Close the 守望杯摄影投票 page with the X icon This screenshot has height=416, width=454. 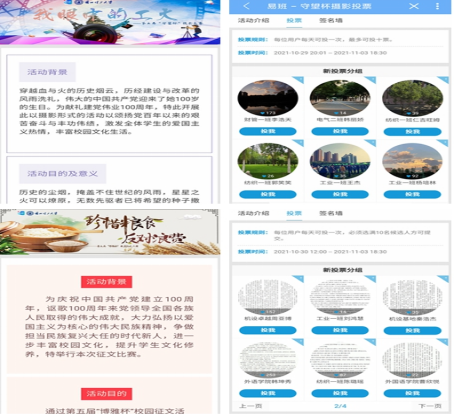pyautogui.click(x=414, y=6)
